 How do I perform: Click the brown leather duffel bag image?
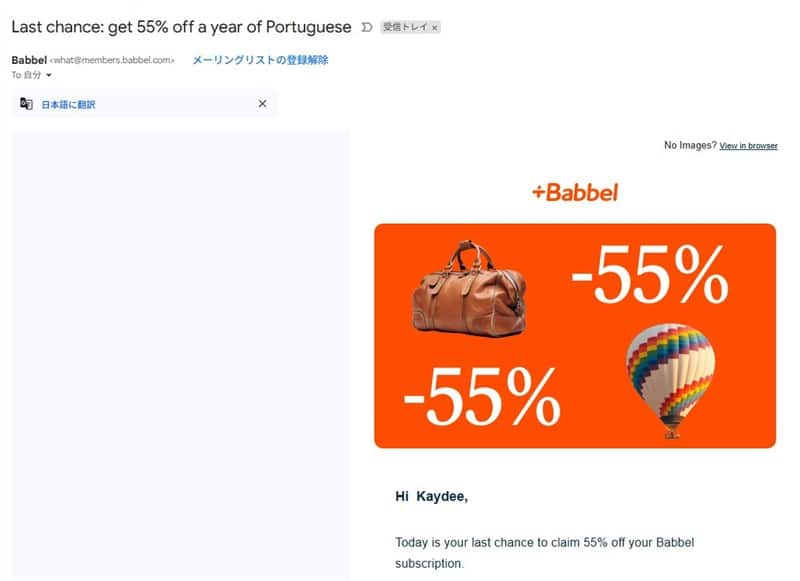(x=468, y=288)
